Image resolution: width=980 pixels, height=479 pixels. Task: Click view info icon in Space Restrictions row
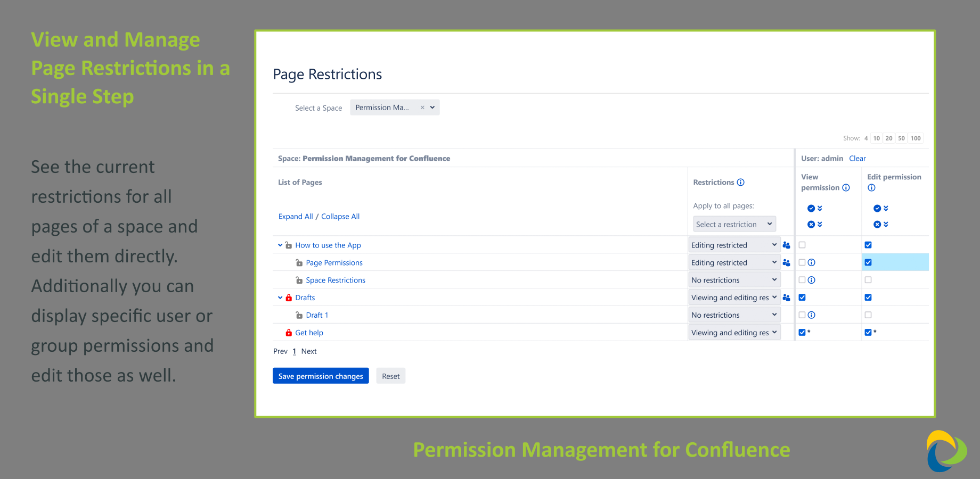pyautogui.click(x=811, y=280)
